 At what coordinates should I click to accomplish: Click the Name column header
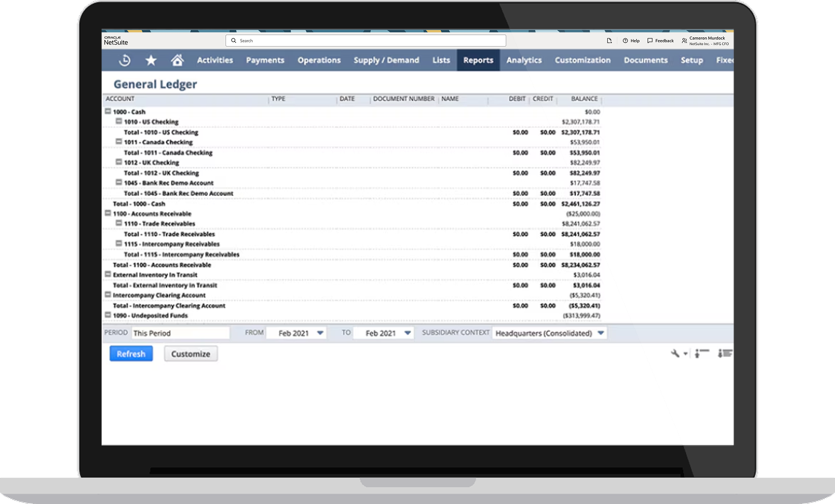450,98
